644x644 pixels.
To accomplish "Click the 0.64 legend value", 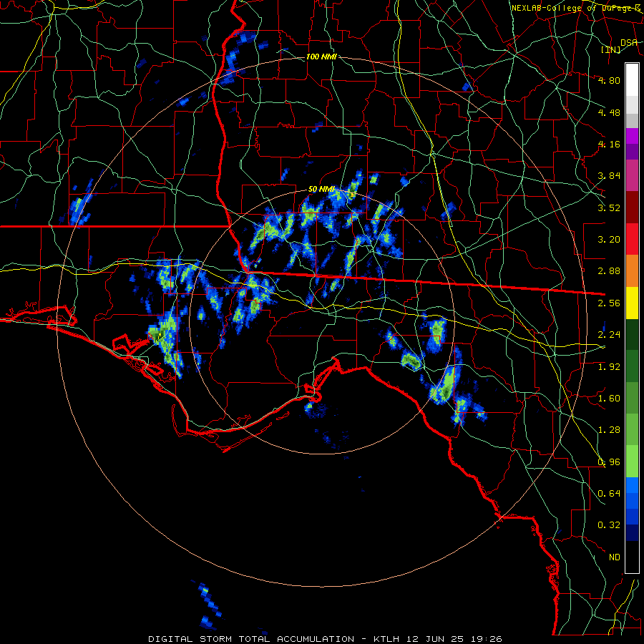I will [x=609, y=494].
